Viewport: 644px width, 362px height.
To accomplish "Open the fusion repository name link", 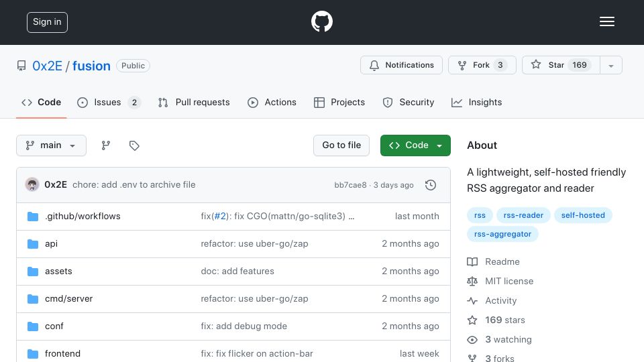I will click(91, 66).
